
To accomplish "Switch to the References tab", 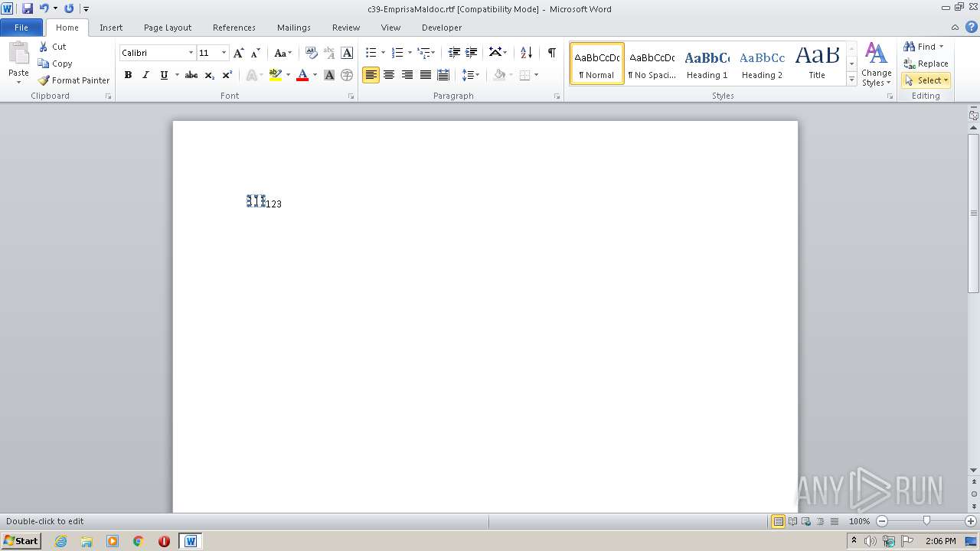I will pyautogui.click(x=234, y=28).
